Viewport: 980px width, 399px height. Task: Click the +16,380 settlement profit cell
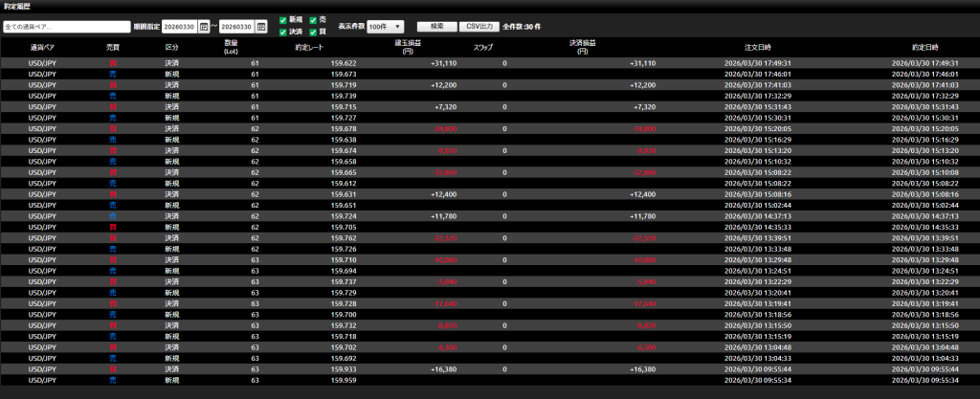coord(641,368)
